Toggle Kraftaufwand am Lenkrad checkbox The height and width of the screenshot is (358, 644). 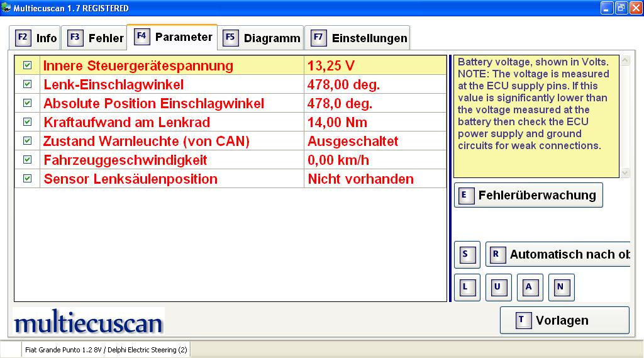coord(27,122)
